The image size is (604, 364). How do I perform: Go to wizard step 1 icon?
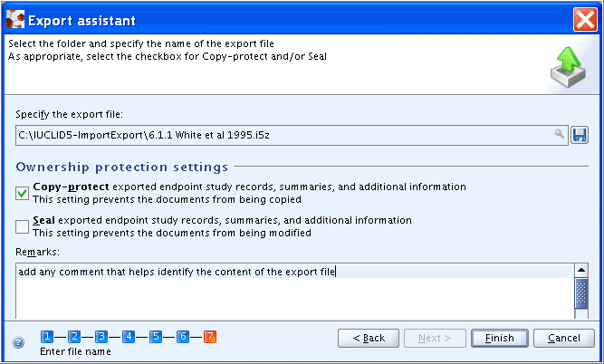(47, 337)
